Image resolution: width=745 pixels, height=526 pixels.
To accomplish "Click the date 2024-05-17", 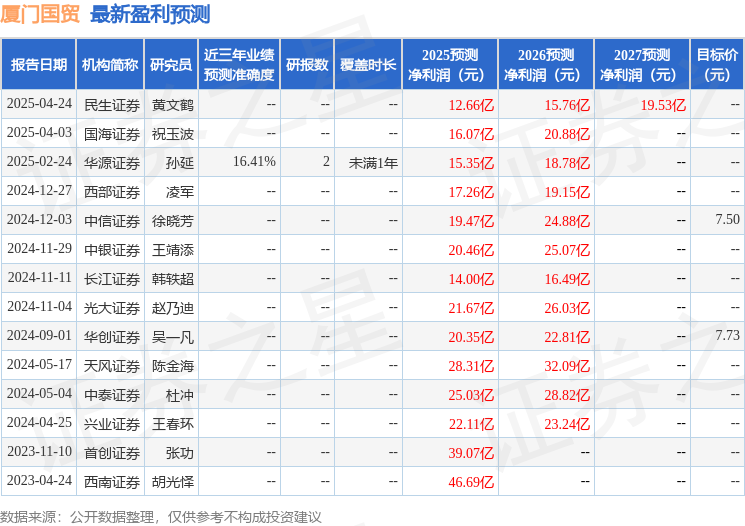I will tap(39, 365).
